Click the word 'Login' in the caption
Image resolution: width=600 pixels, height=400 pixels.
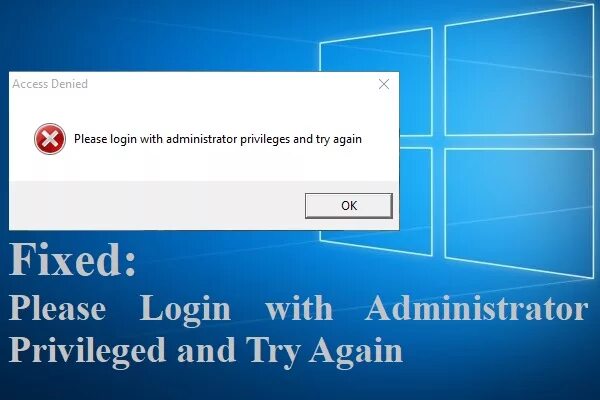pyautogui.click(x=185, y=310)
